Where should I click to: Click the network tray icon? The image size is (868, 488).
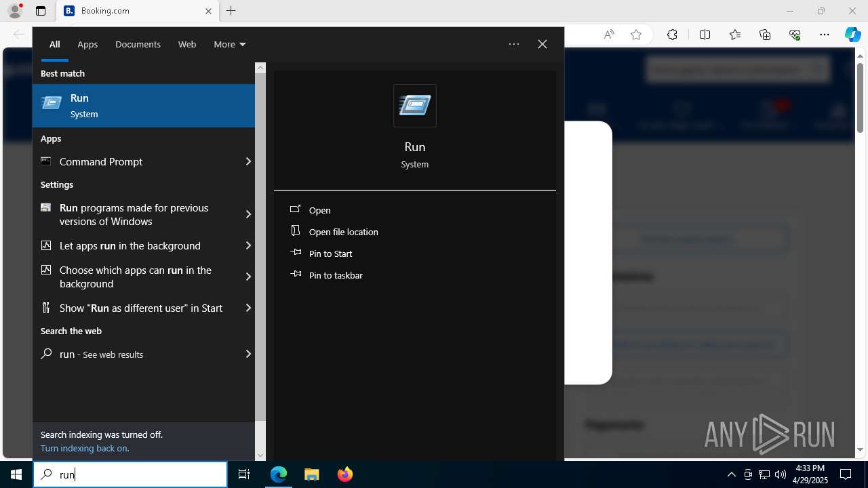(764, 474)
